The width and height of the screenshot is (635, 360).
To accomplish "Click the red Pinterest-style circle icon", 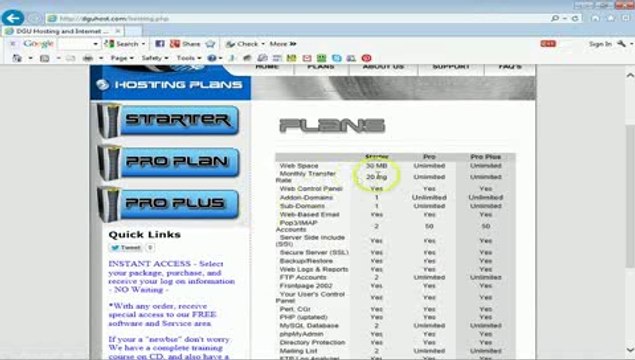I will click(x=367, y=58).
